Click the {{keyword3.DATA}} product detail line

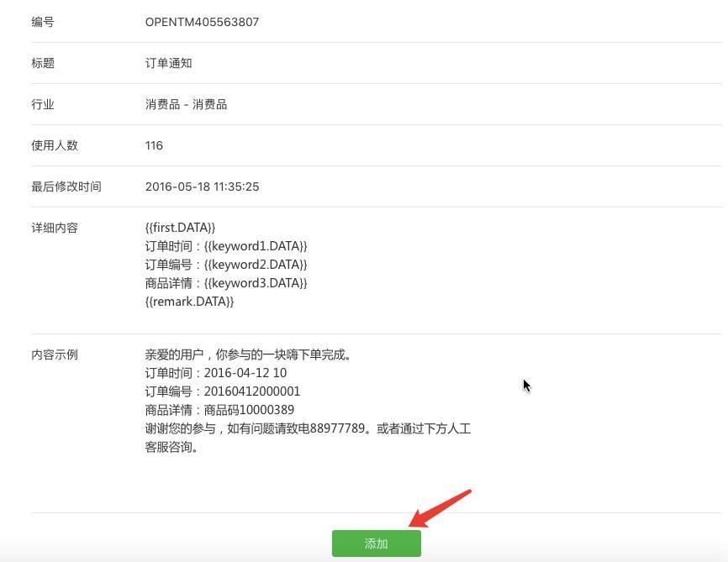click(226, 283)
